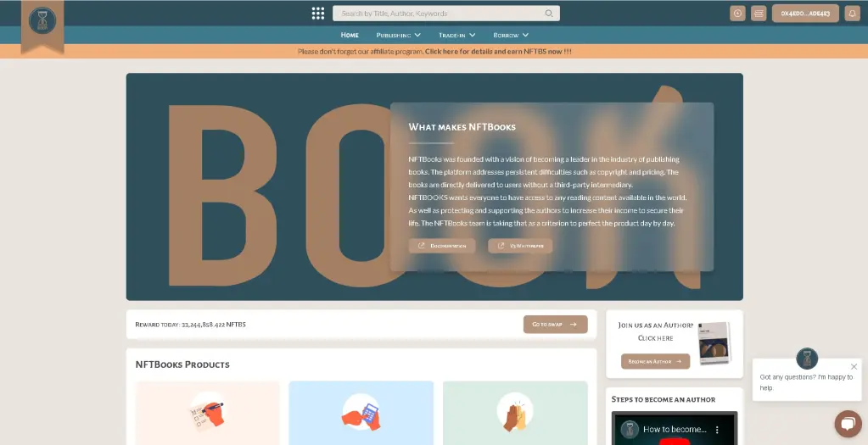Click the wallet address 0x4... button
The height and width of the screenshot is (445, 868).
click(805, 14)
